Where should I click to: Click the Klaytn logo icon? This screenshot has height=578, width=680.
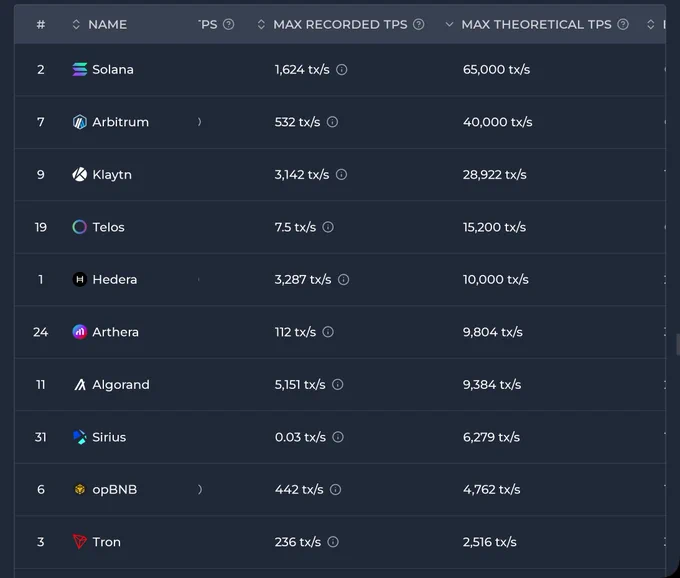click(x=79, y=174)
